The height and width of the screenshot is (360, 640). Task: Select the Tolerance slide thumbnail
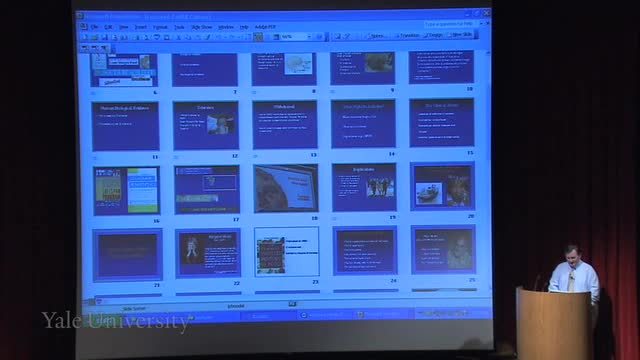pyautogui.click(x=206, y=126)
